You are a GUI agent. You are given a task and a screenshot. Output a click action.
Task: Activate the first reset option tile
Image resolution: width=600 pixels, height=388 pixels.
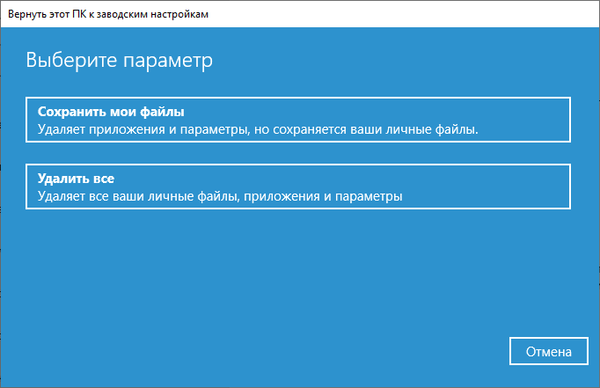pyautogui.click(x=298, y=120)
